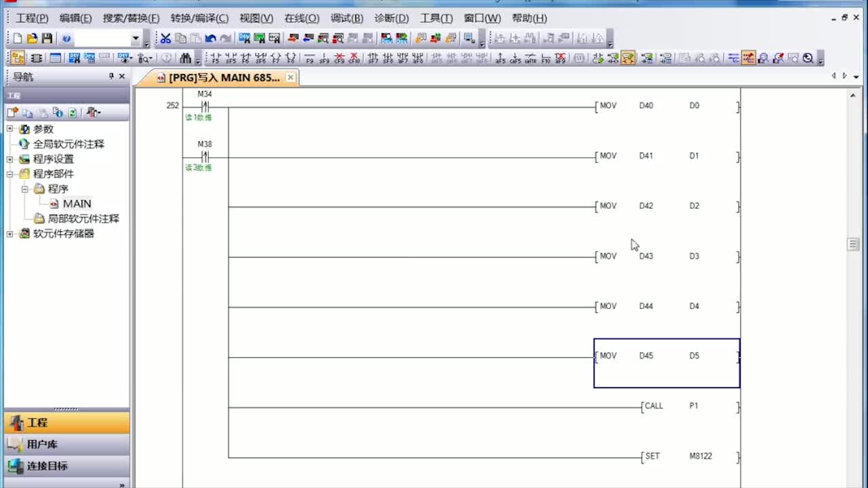868x488 pixels.
Task: Draw vertical line sF9
Action: click(324, 58)
